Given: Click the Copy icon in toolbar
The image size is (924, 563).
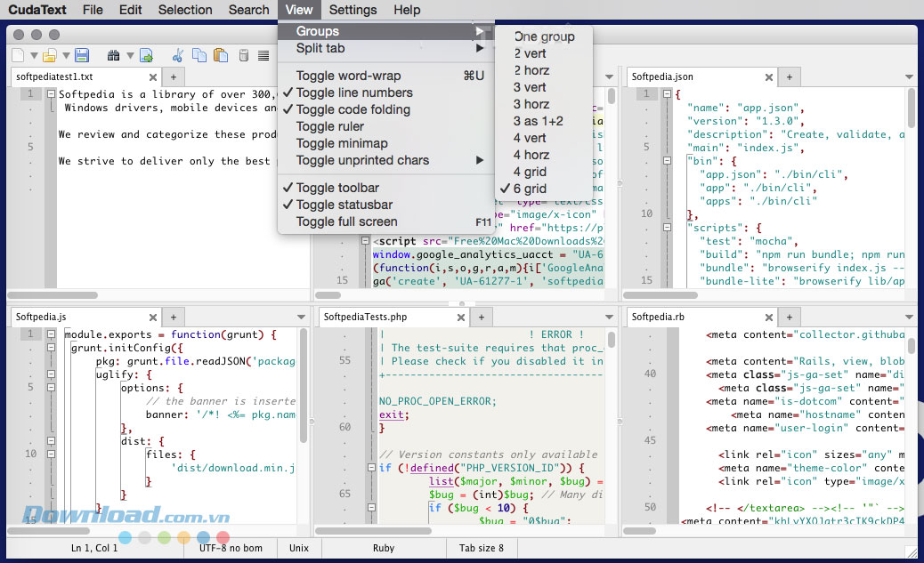Looking at the screenshot, I should (x=199, y=56).
